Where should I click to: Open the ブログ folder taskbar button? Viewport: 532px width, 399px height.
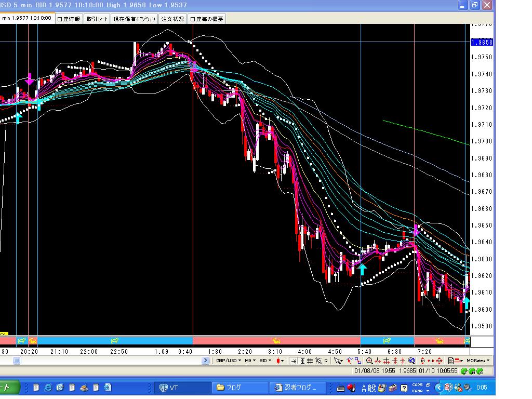tap(240, 388)
